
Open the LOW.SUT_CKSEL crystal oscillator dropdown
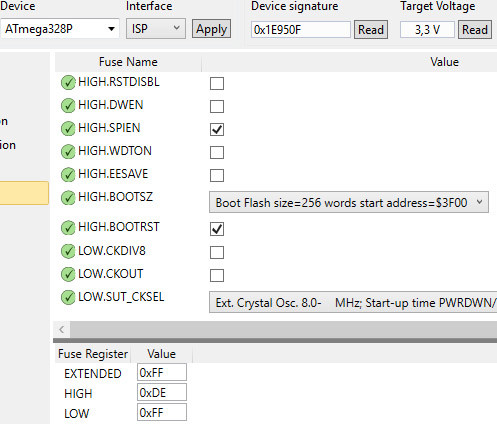353,303
